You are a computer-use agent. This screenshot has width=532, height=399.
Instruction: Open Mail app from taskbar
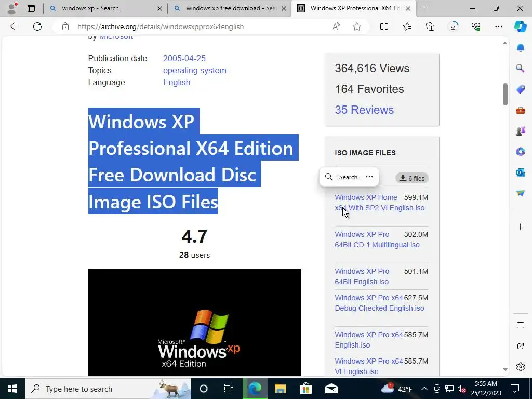pyautogui.click(x=331, y=389)
